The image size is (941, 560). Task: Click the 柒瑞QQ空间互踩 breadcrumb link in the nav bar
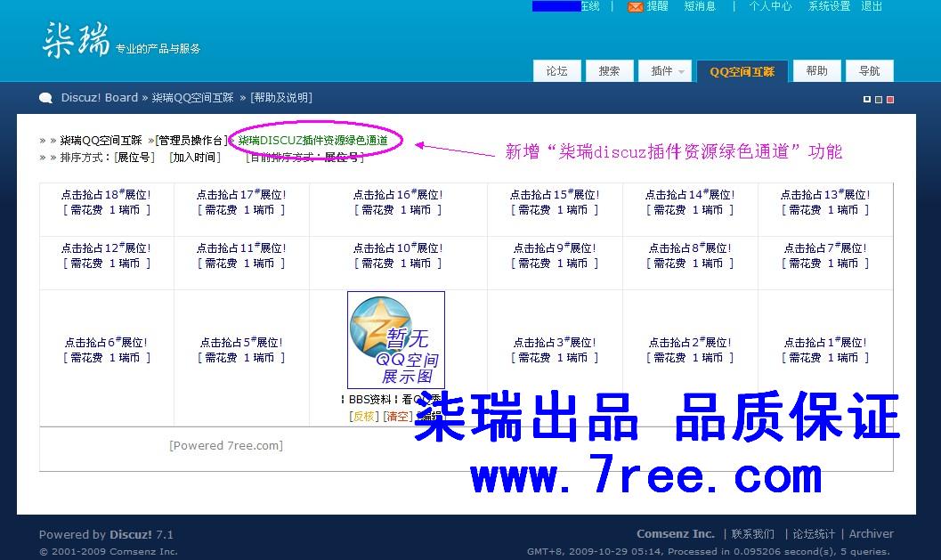click(192, 98)
